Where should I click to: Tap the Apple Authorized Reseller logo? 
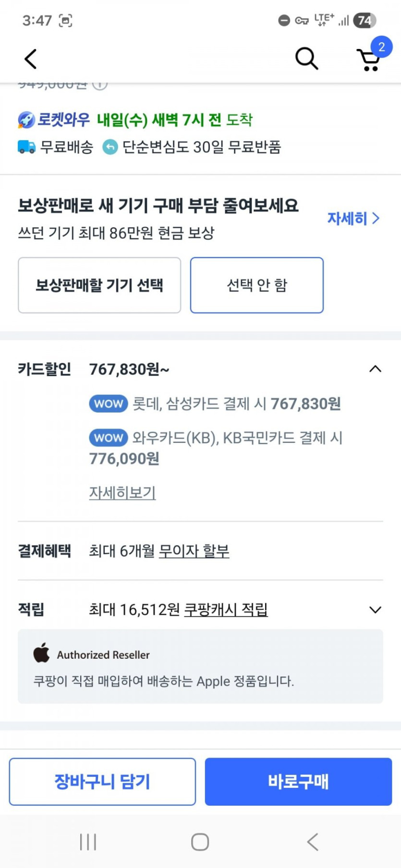tap(42, 654)
